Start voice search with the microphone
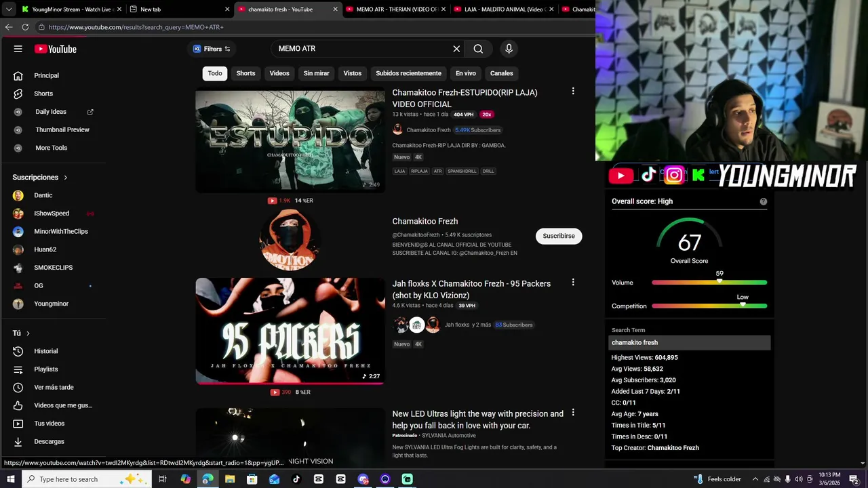Image resolution: width=868 pixels, height=488 pixels. click(x=509, y=49)
